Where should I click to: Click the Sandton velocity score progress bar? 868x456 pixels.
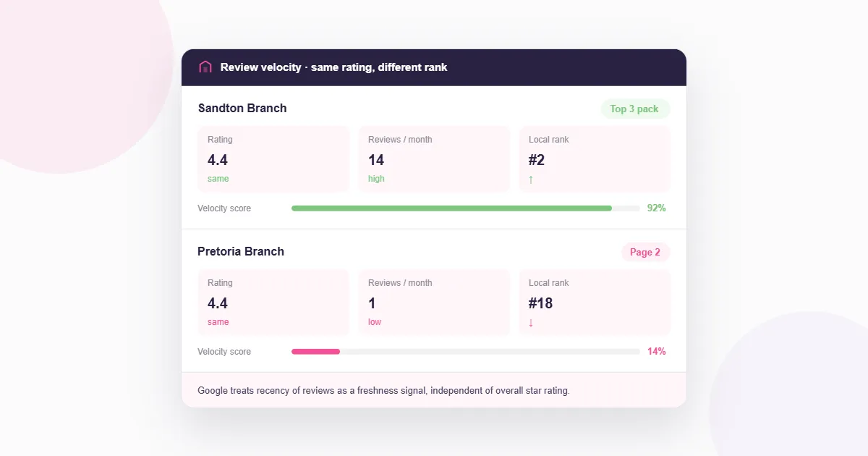(466, 208)
